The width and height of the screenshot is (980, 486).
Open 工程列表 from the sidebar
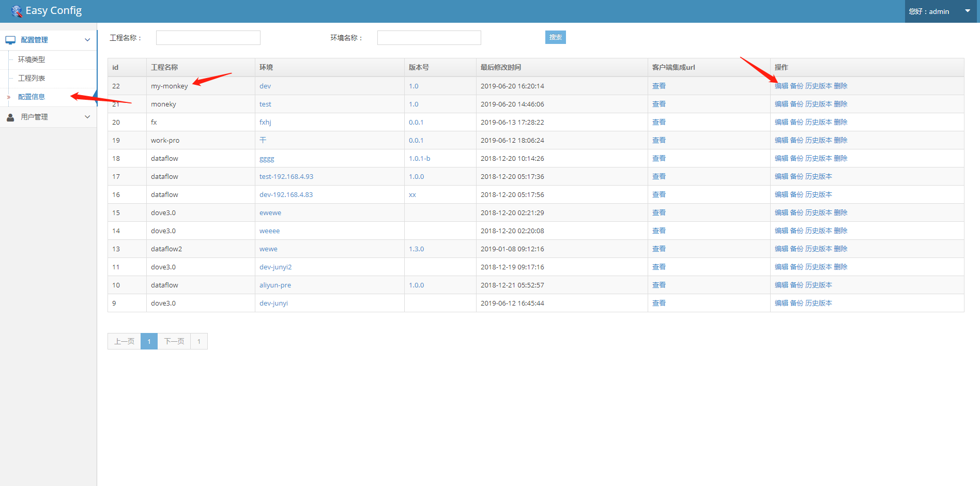point(31,78)
